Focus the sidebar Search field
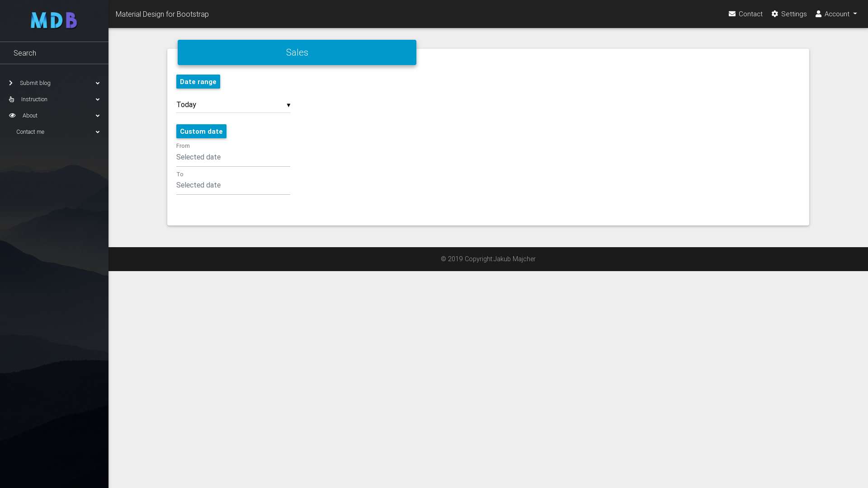Viewport: 868px width, 488px height. tap(54, 53)
